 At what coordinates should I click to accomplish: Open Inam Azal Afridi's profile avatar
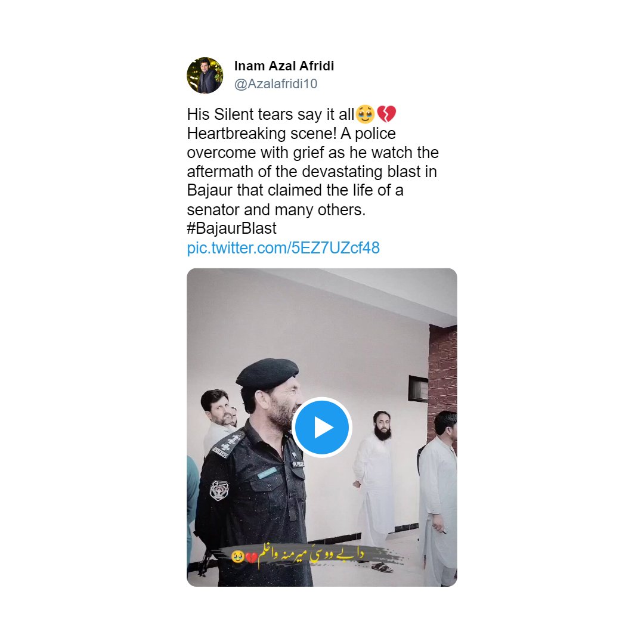pyautogui.click(x=205, y=75)
